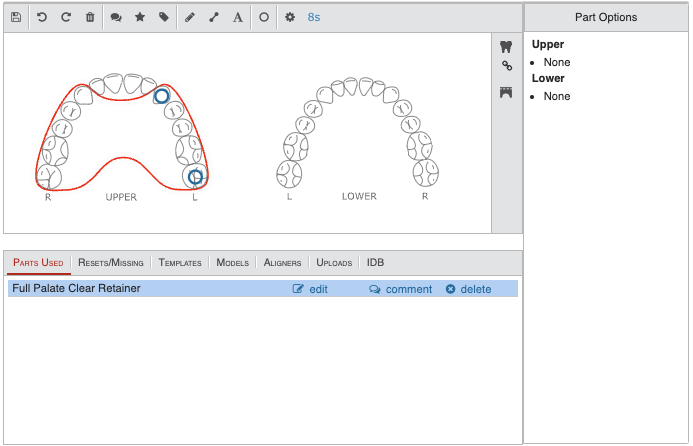
Task: Click the blue circle marker on upper left molar
Action: [195, 177]
